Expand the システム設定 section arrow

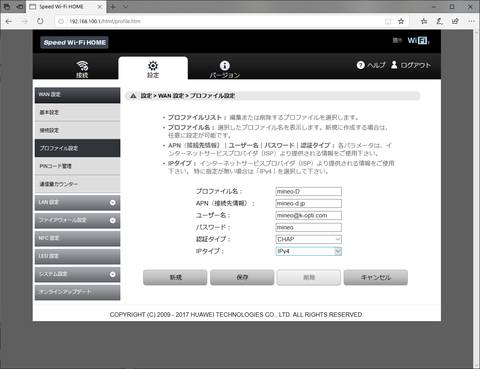113,274
